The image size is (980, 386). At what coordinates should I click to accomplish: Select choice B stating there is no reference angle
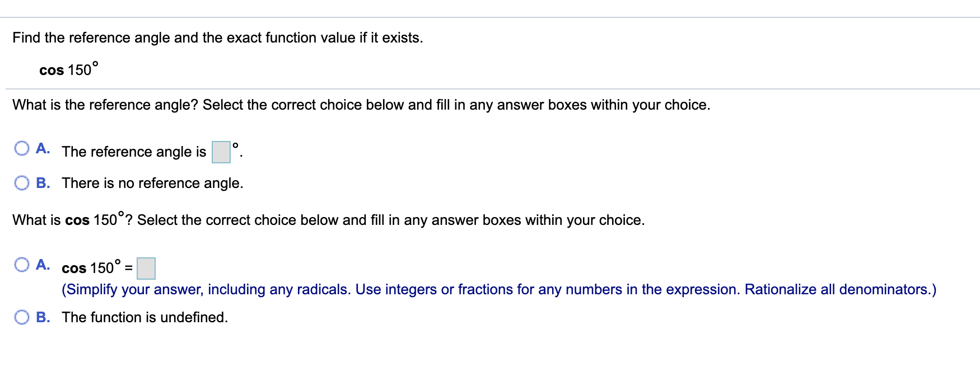[22, 182]
